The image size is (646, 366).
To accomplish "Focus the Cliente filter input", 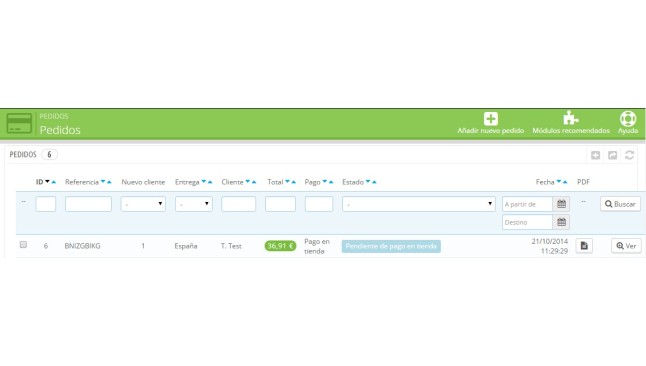I will (x=239, y=204).
